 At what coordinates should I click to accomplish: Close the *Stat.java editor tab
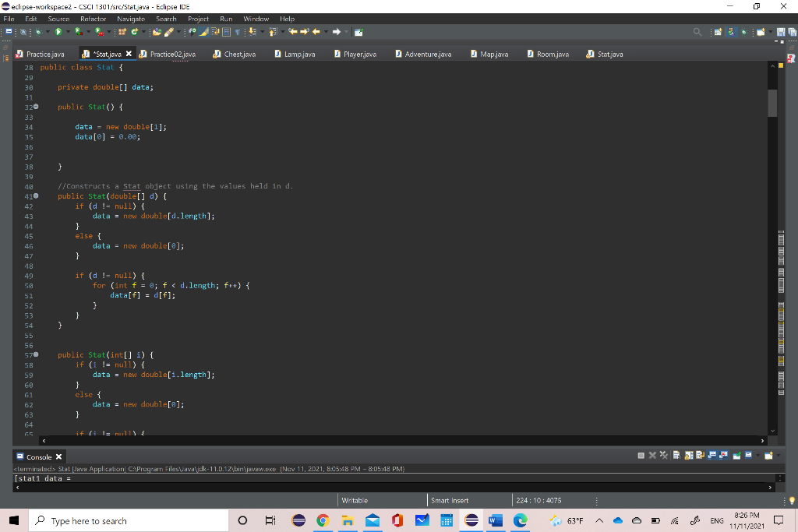(x=129, y=54)
